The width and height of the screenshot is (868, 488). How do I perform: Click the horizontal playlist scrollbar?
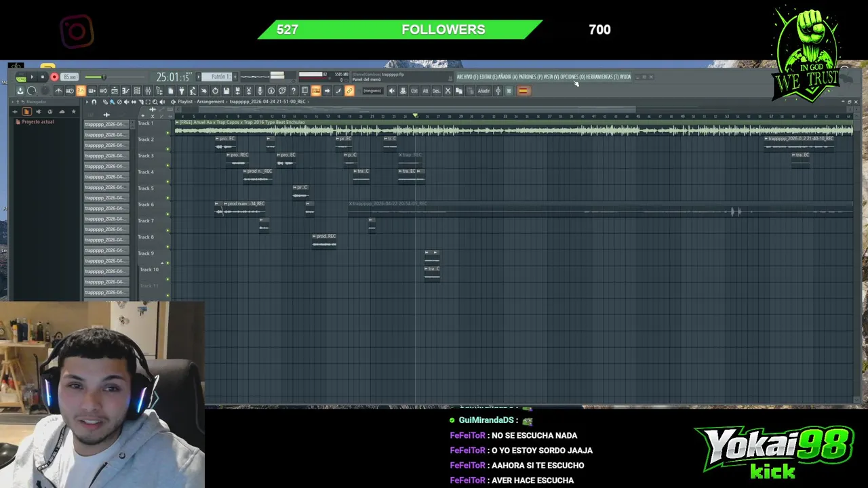pyautogui.click(x=417, y=109)
